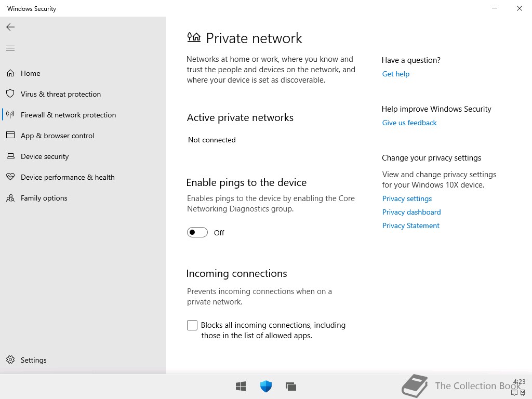Click the Family options people icon

[10, 198]
